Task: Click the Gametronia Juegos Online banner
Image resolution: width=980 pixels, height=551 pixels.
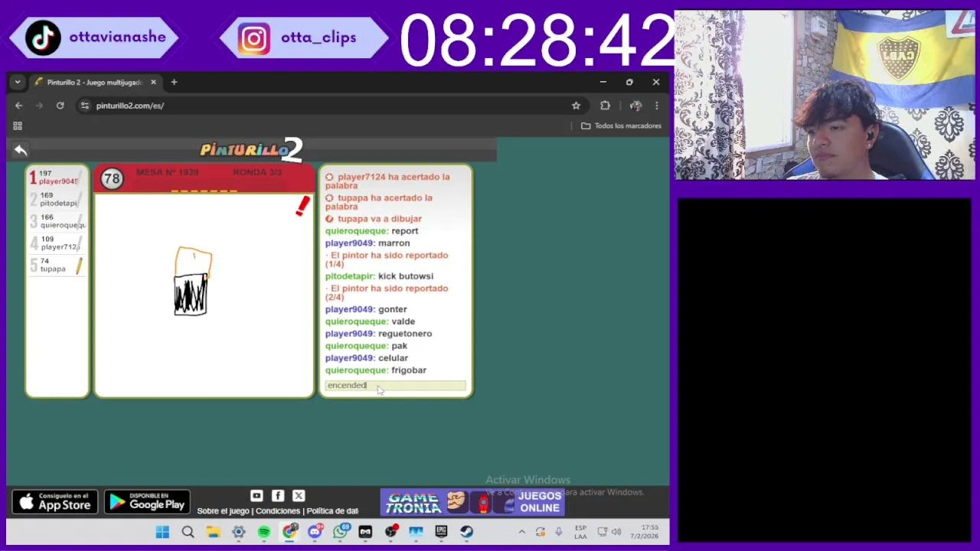Action: click(472, 503)
